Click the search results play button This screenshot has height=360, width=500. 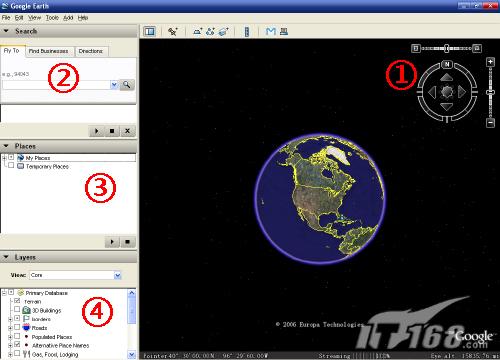97,131
